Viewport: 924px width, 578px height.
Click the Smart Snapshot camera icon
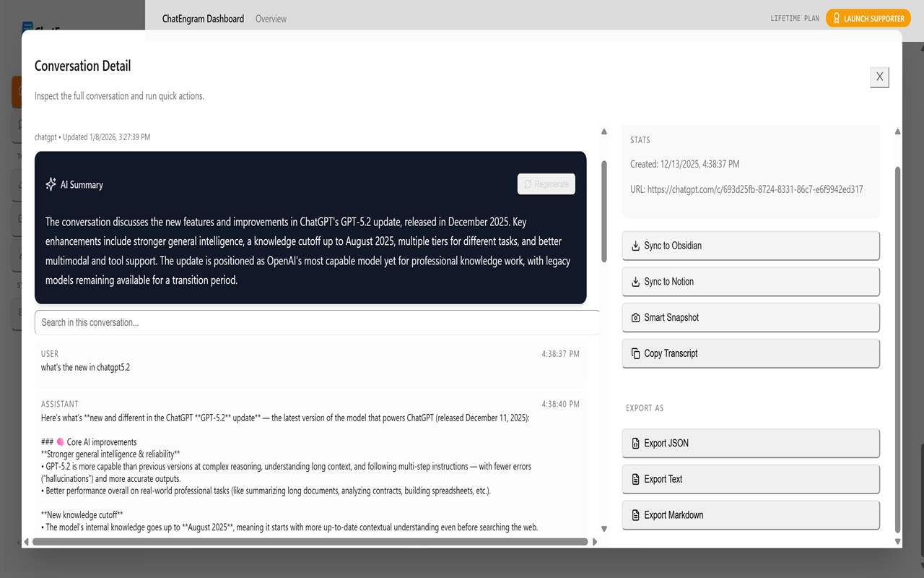[x=635, y=318]
